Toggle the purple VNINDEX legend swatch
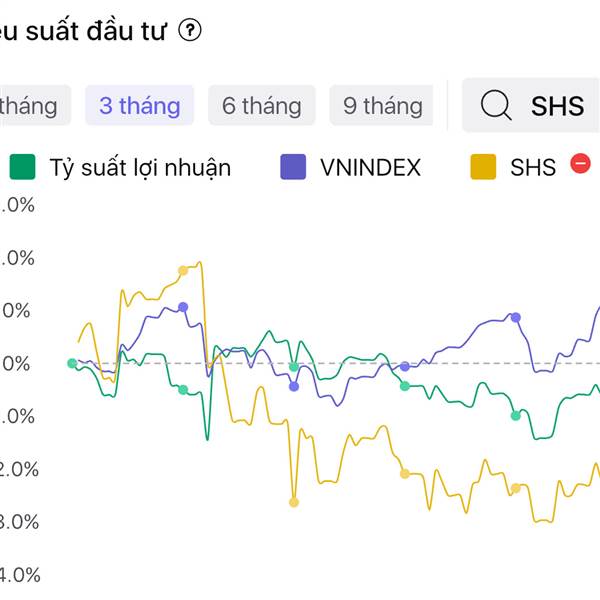The width and height of the screenshot is (600, 600). pos(293,167)
